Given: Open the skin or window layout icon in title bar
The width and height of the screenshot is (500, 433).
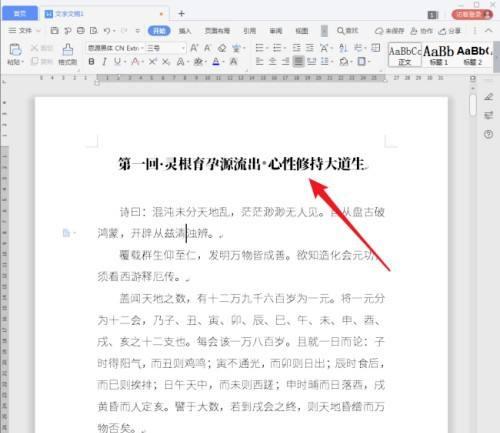Looking at the screenshot, I should click(433, 15).
